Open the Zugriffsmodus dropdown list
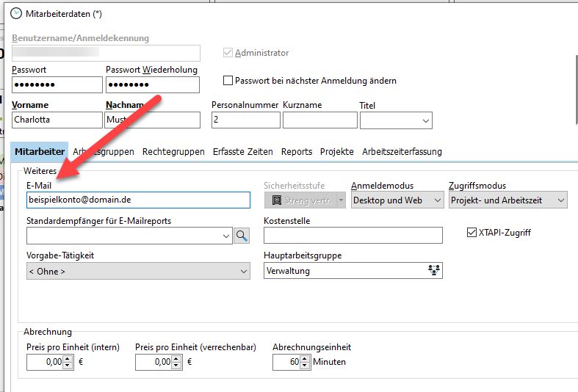 [x=560, y=200]
